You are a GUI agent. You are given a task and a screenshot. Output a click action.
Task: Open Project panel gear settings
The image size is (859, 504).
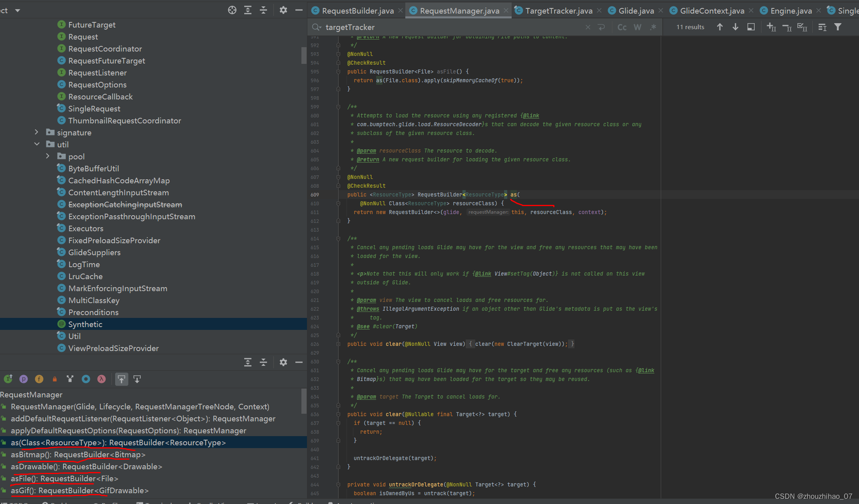click(283, 10)
